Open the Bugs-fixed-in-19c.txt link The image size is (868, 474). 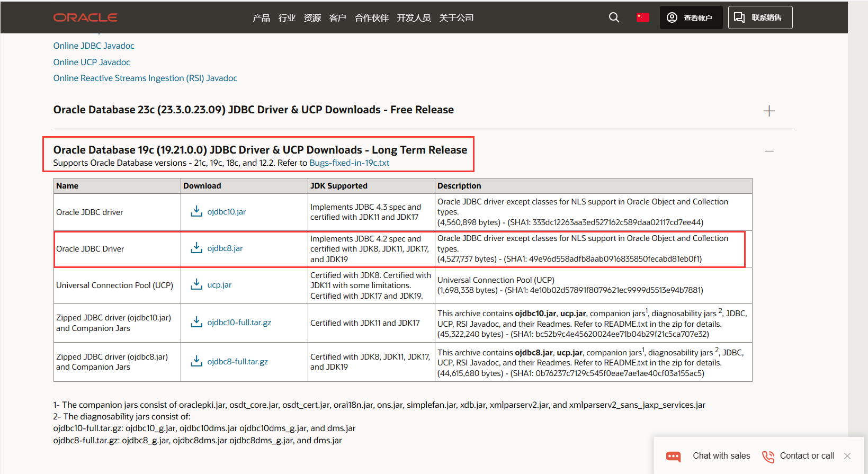tap(349, 163)
